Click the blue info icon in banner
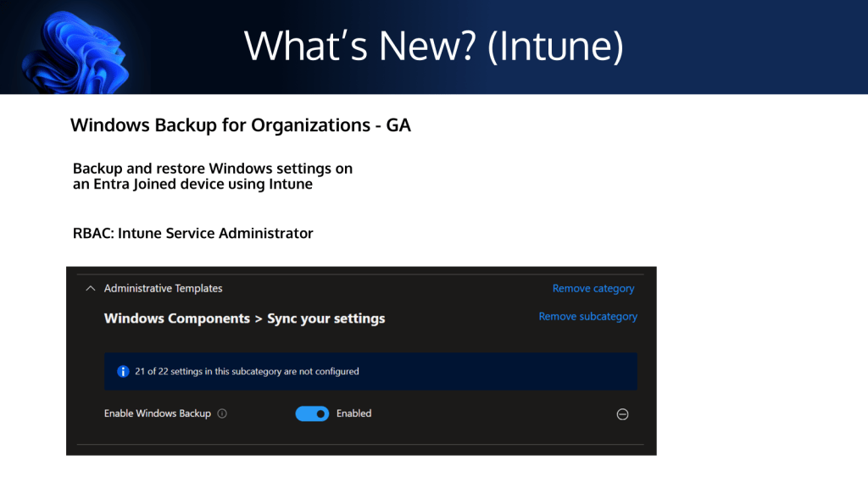The height and width of the screenshot is (488, 868). pos(123,371)
